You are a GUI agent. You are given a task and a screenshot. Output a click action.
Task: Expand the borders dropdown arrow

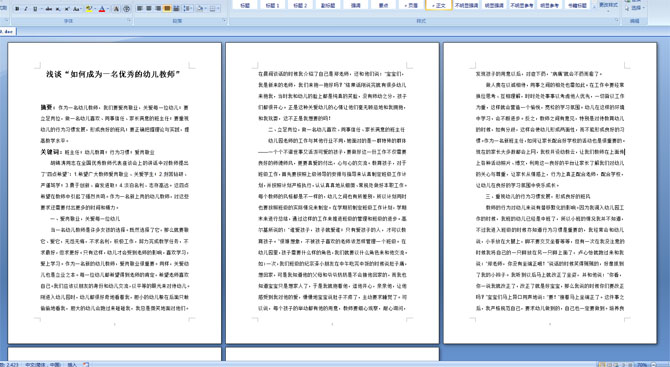218,8
